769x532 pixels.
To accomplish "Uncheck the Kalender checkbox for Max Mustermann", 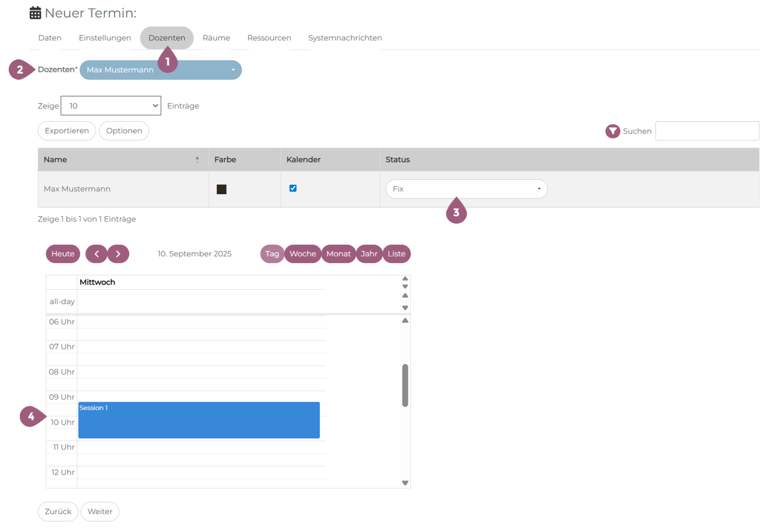I will (x=293, y=188).
